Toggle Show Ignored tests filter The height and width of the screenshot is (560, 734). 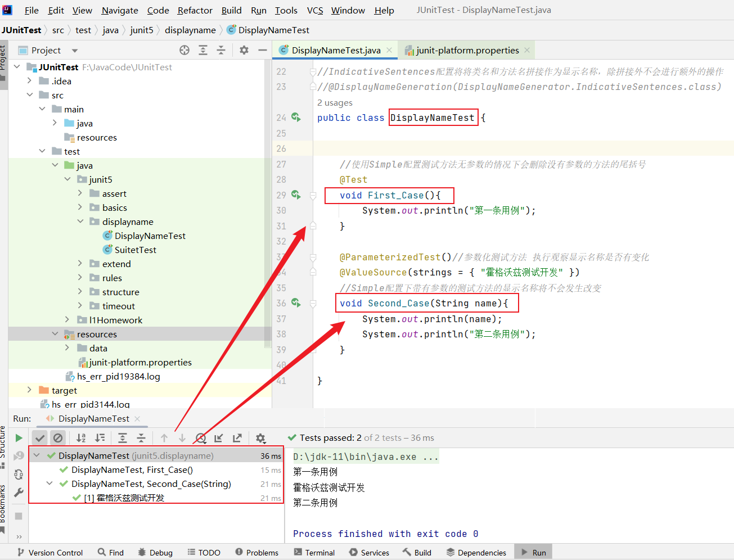pos(58,438)
